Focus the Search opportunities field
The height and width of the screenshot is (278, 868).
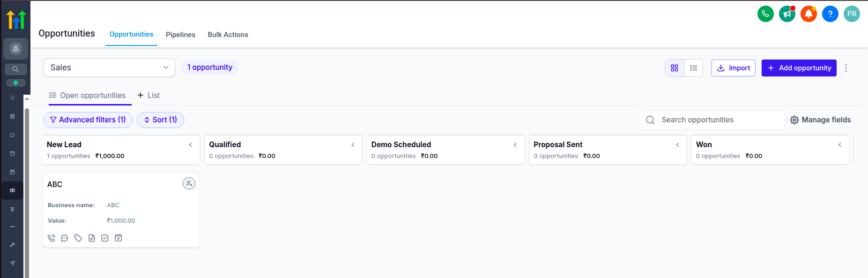coord(712,120)
